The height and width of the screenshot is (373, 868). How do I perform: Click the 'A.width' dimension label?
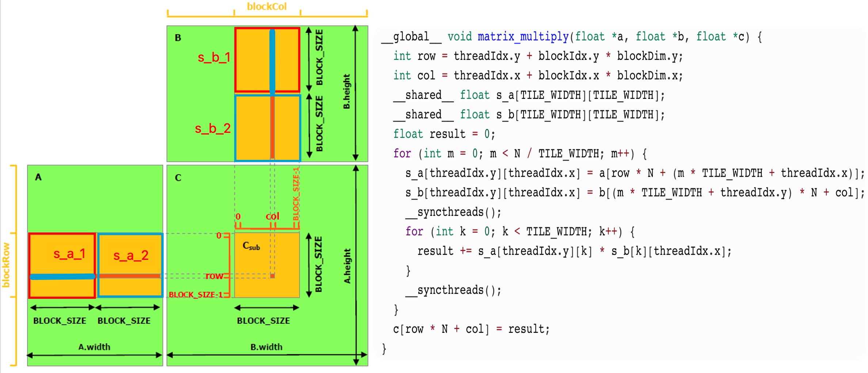[94, 347]
